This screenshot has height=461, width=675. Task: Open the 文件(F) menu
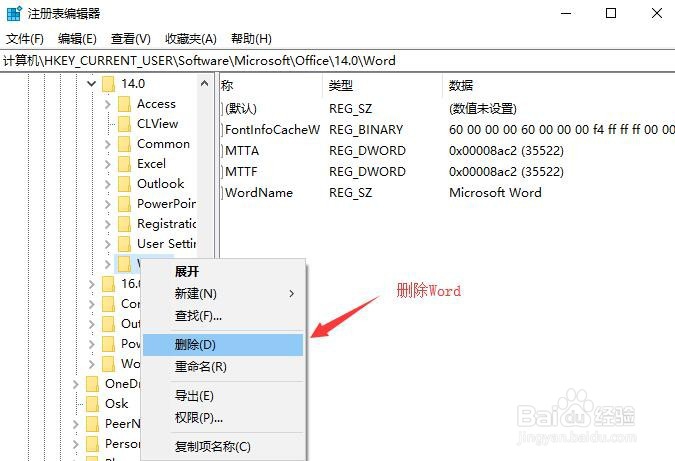[x=25, y=39]
